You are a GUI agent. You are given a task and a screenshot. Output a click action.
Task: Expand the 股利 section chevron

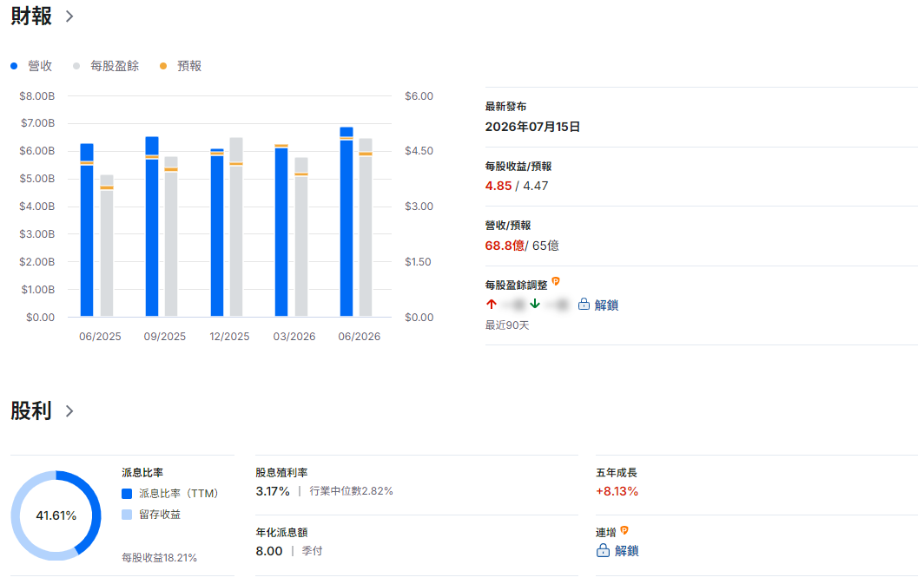click(x=69, y=411)
